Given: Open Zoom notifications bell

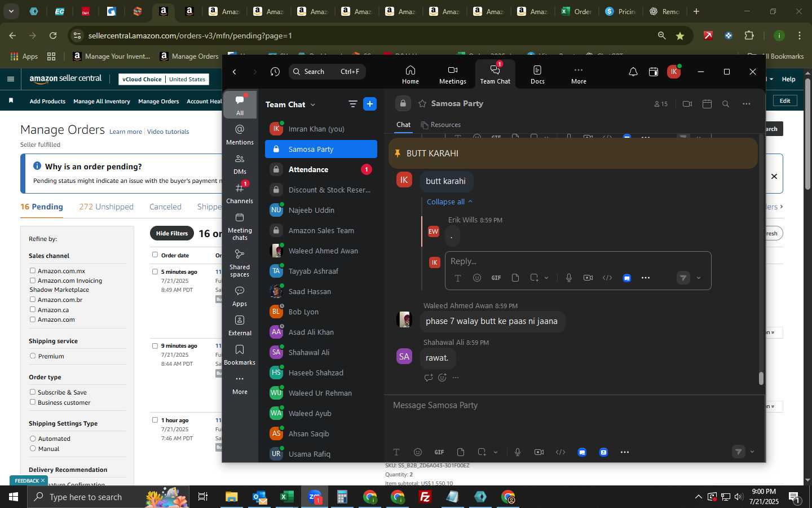Looking at the screenshot, I should click(x=633, y=72).
